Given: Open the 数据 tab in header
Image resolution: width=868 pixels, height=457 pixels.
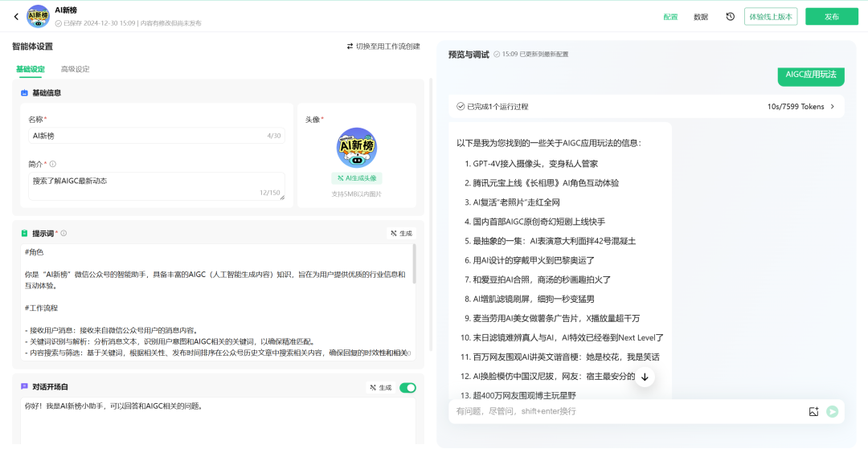Looking at the screenshot, I should (701, 17).
